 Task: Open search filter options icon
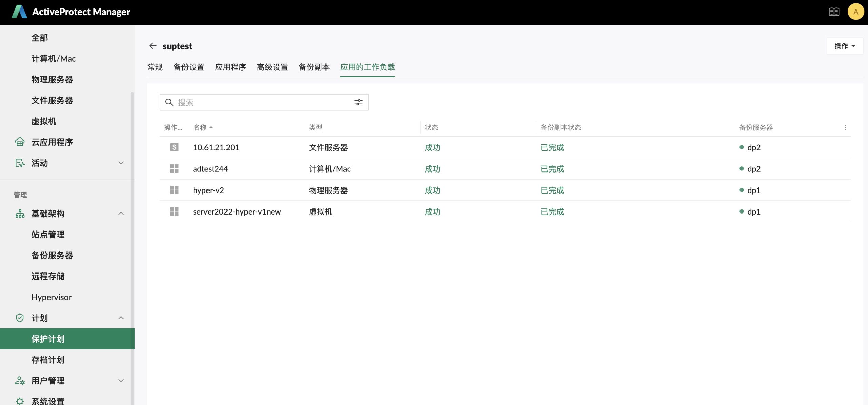click(x=358, y=102)
